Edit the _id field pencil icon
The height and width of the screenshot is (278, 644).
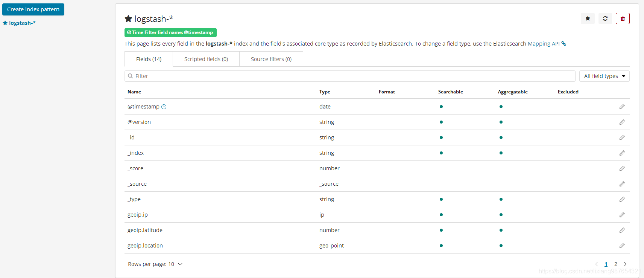pos(622,137)
